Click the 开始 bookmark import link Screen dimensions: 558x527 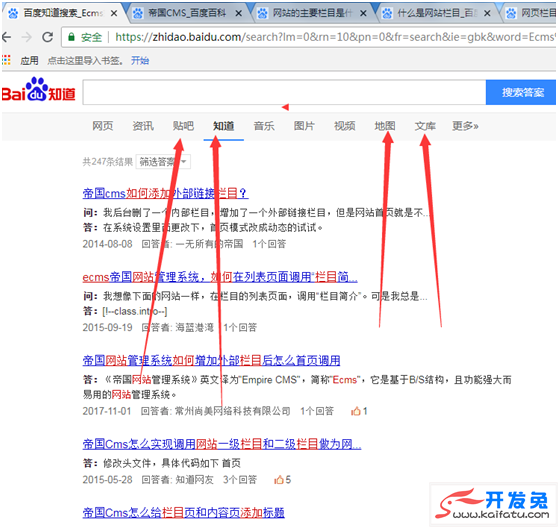click(x=140, y=60)
